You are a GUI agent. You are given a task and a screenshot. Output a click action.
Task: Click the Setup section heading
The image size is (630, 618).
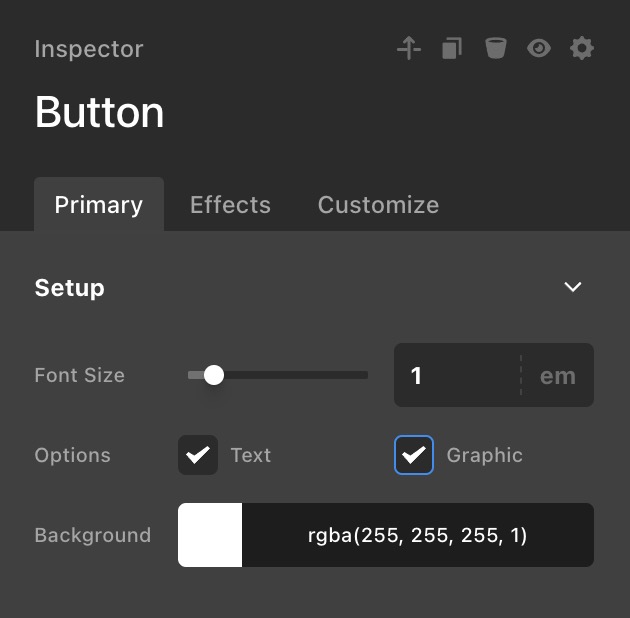tap(70, 288)
